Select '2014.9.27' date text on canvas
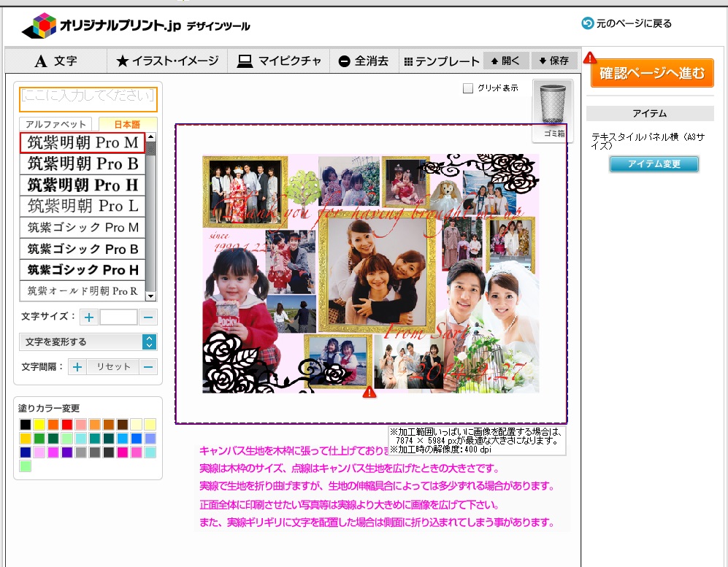Screen dimensions: 728x567 coord(470,372)
